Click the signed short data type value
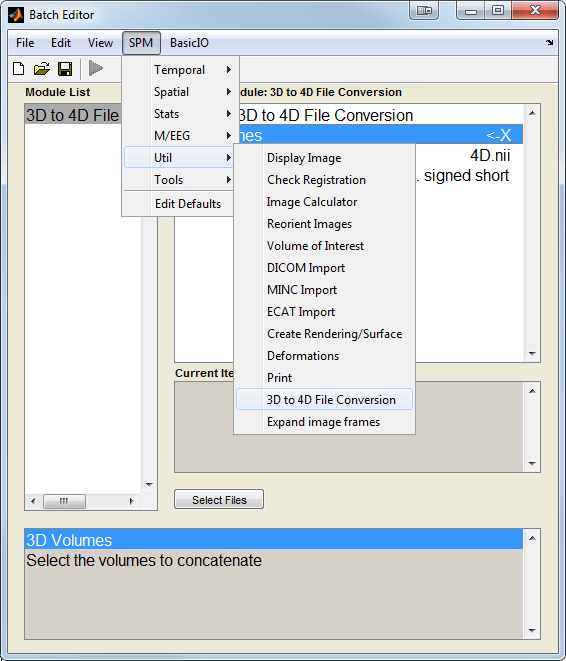Viewport: 566px width, 661px height. pyautogui.click(x=466, y=175)
